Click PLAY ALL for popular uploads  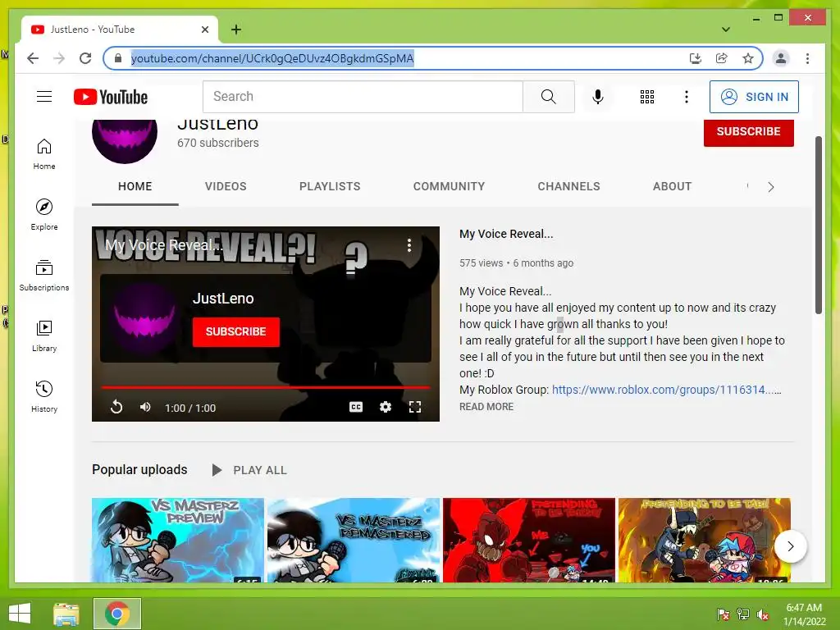[x=249, y=470]
